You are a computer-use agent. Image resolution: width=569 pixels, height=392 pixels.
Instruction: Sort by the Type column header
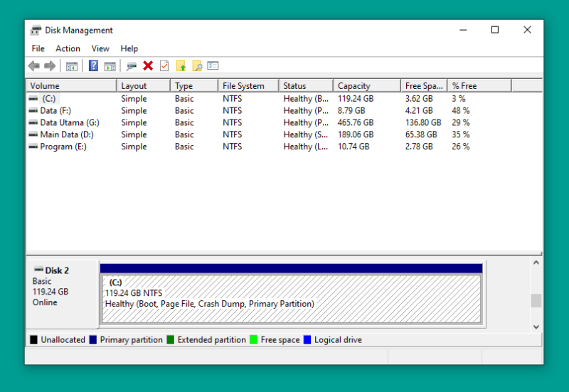click(x=194, y=86)
